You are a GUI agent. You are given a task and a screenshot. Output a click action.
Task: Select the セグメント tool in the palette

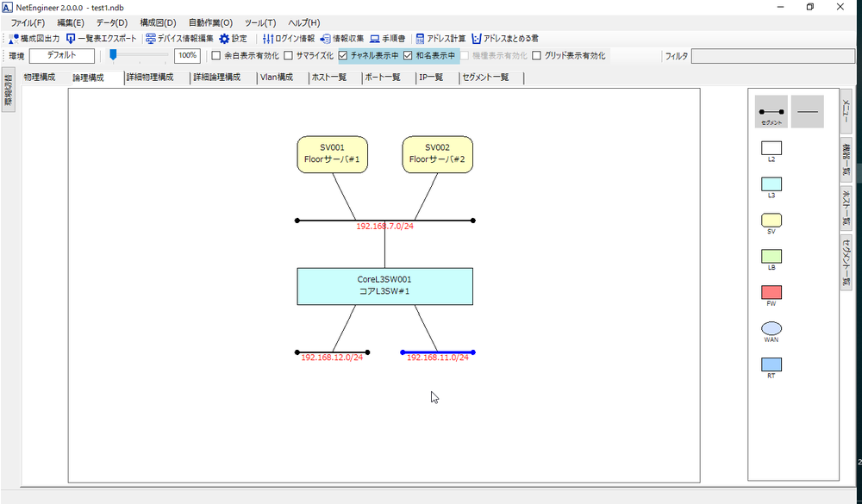tap(771, 112)
